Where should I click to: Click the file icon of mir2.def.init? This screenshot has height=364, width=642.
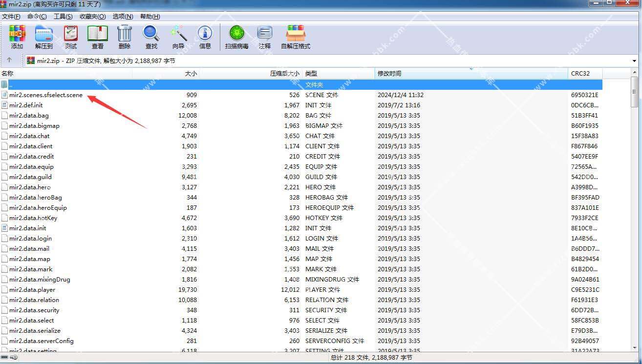(4, 105)
